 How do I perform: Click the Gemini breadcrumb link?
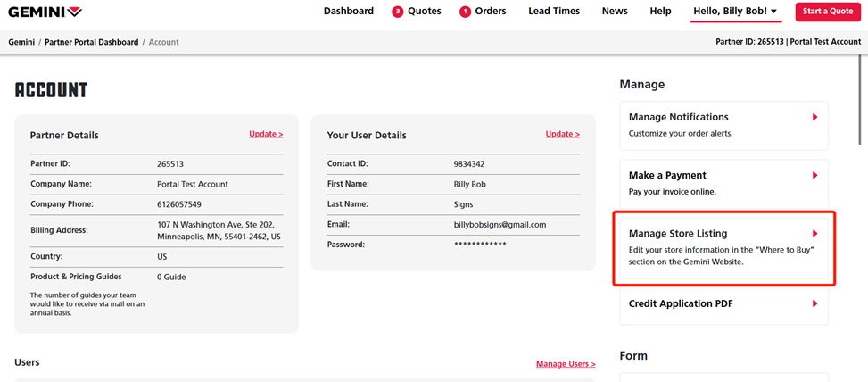21,43
